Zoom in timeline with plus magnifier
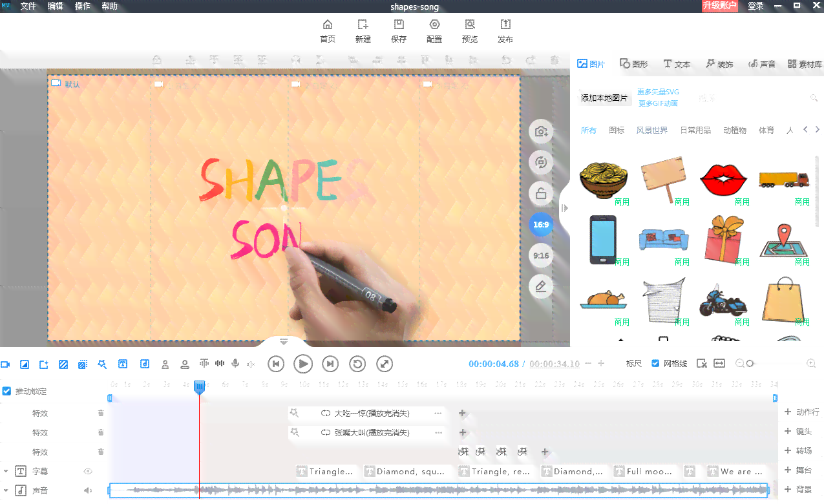Screen dimensions: 824x504 pos(811,364)
